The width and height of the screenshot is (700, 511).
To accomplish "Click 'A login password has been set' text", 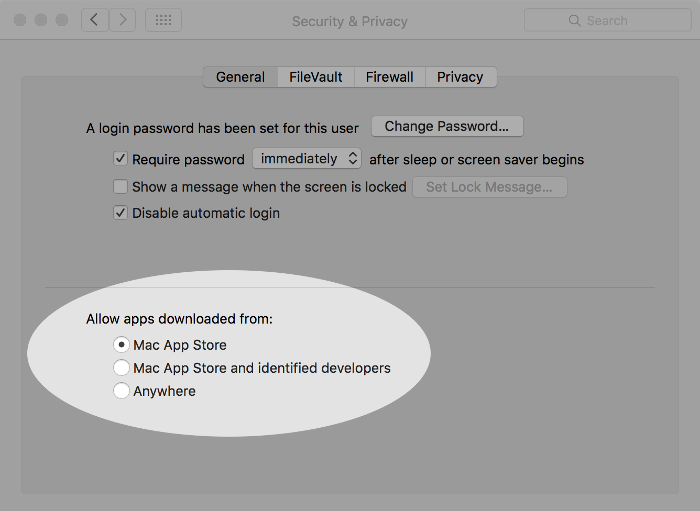I will pos(222,128).
